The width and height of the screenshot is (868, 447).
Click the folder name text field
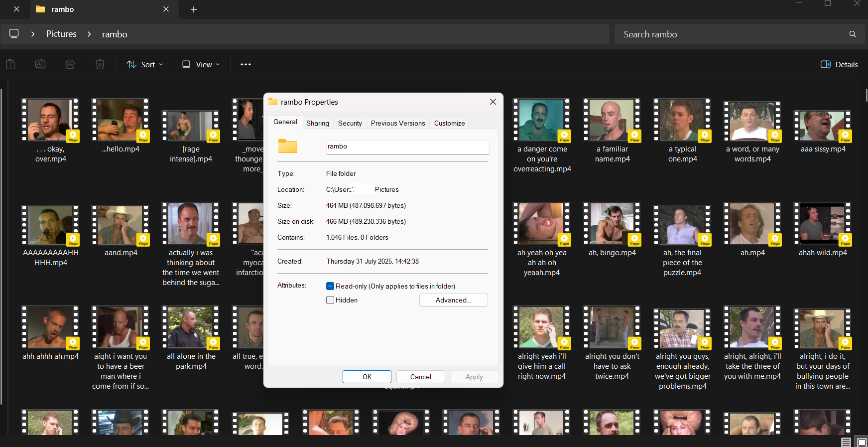tap(407, 147)
